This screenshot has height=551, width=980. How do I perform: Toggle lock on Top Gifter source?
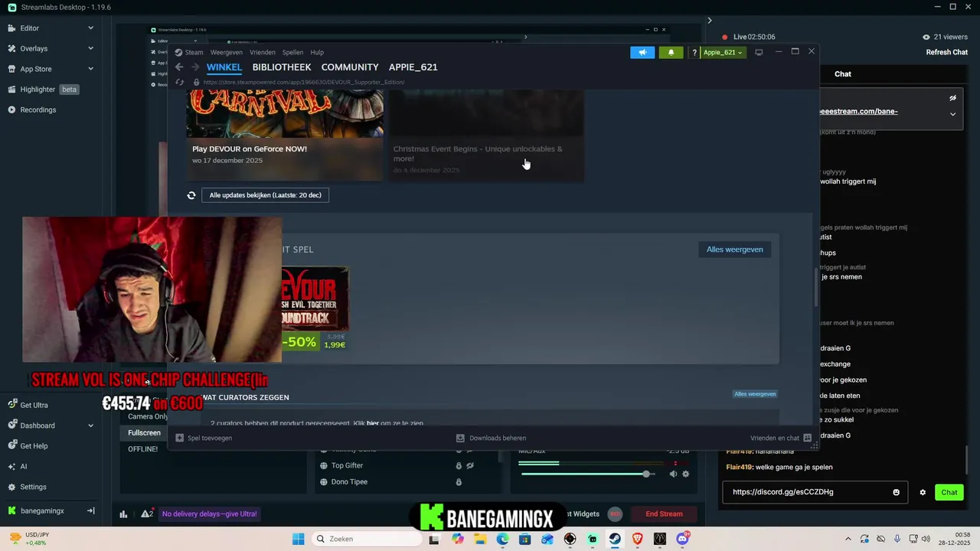coord(459,465)
